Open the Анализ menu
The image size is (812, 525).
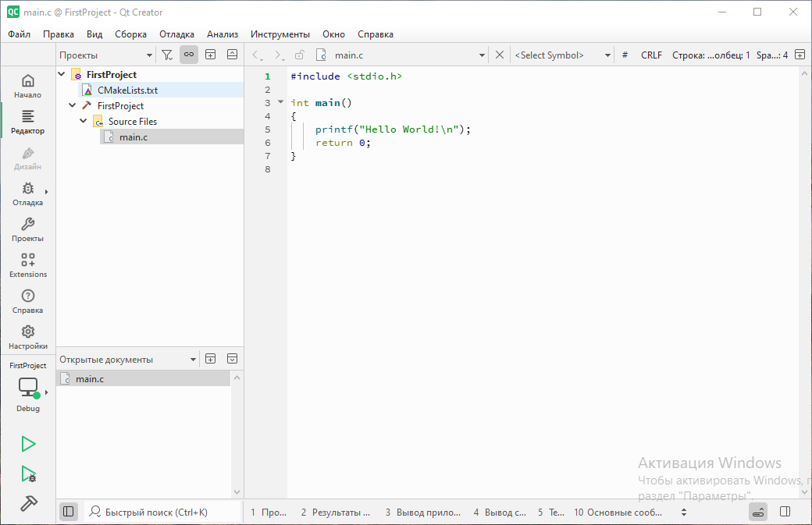(x=223, y=34)
